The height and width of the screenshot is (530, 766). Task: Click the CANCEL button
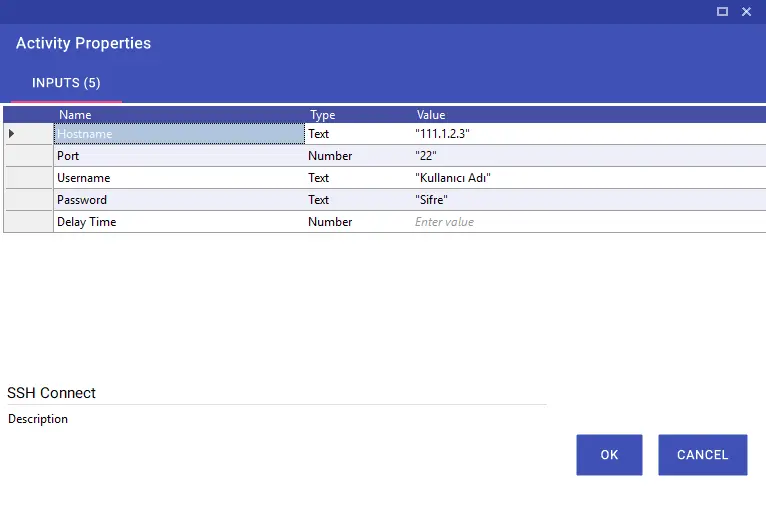click(702, 455)
